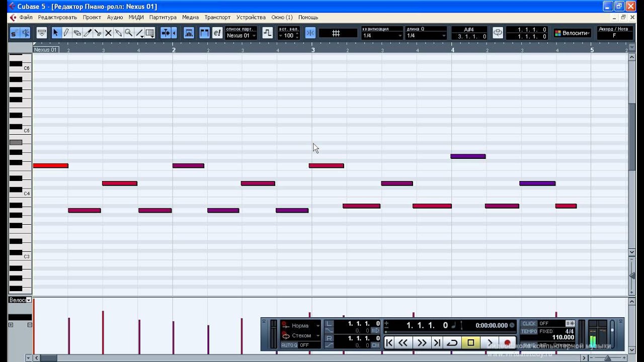Screen dimensions: 644x362
Task: Open the Велосити color scheme dropdown
Action: coord(572,33)
